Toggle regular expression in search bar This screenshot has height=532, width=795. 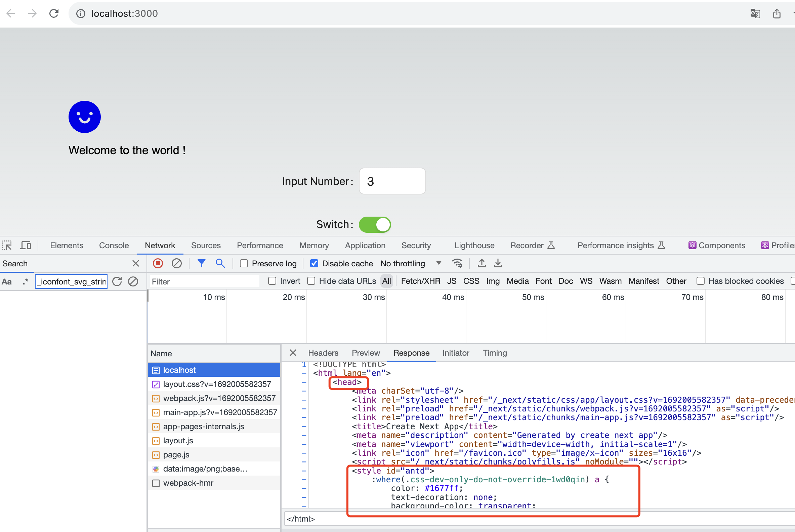pos(26,281)
